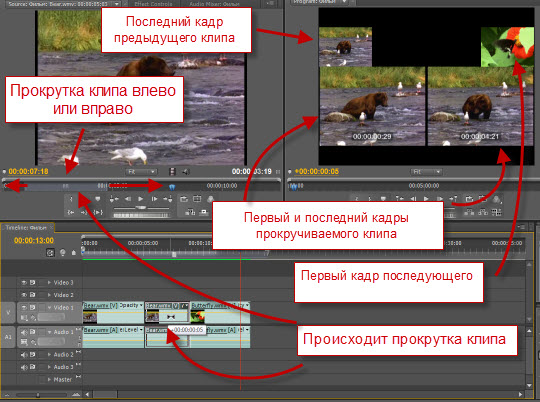Open Trim monitor icon in Program monitor
The image size is (540, 402).
496,213
